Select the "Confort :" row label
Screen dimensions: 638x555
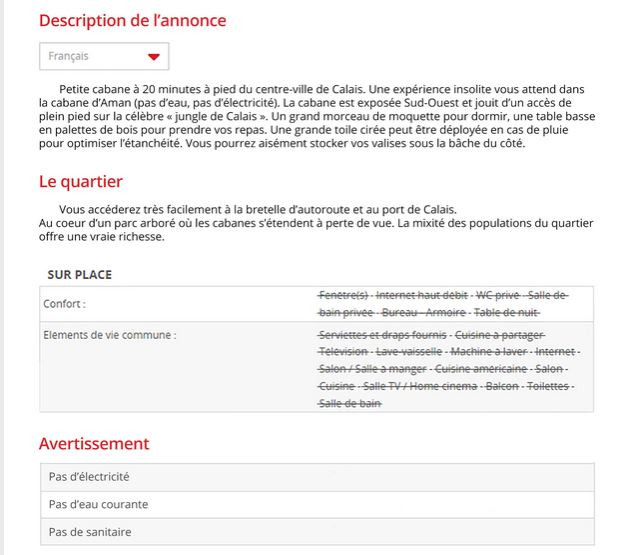click(65, 303)
